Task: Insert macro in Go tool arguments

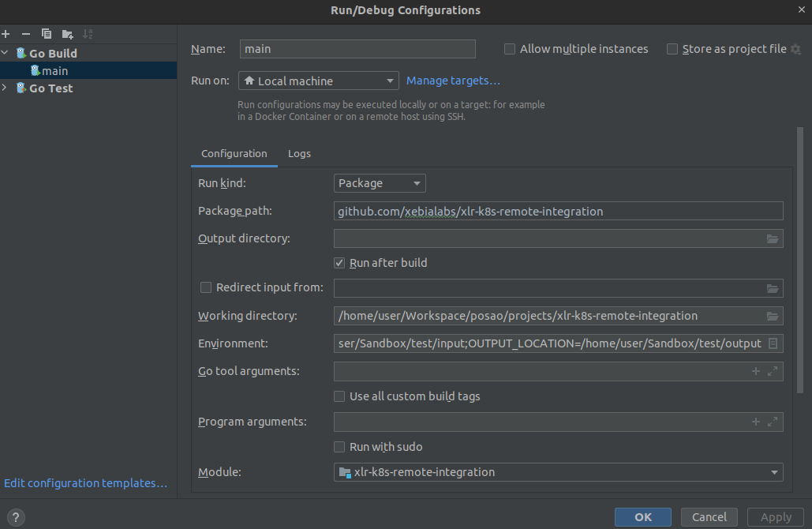Action: pyautogui.click(x=755, y=372)
